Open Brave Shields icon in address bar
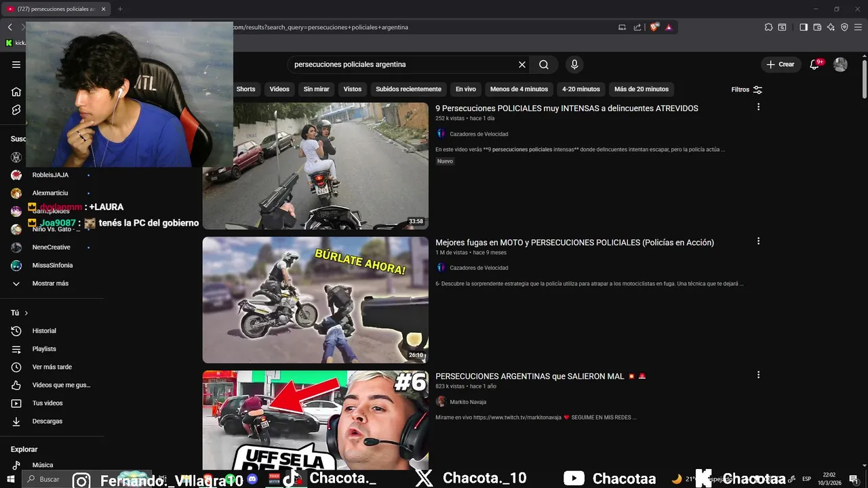868x488 pixels. pos(654,27)
